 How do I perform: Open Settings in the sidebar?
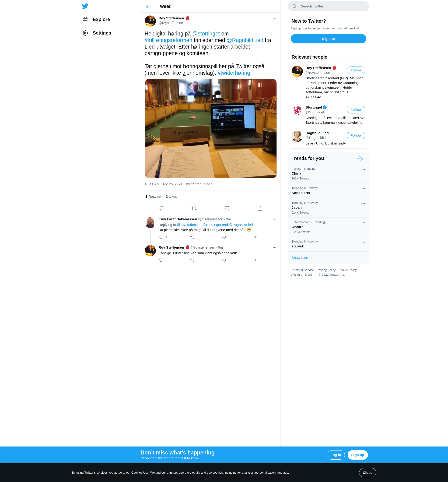click(x=101, y=33)
